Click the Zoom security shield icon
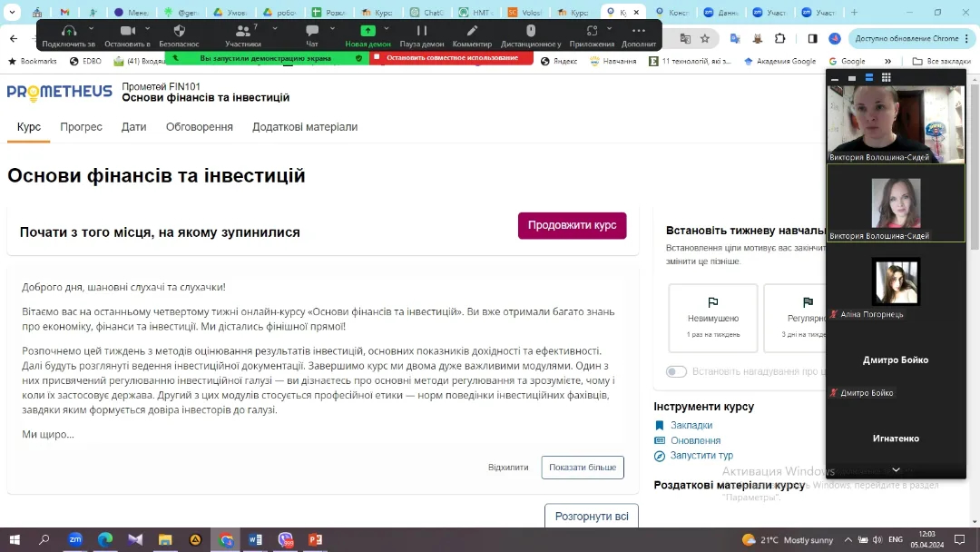 tap(179, 31)
